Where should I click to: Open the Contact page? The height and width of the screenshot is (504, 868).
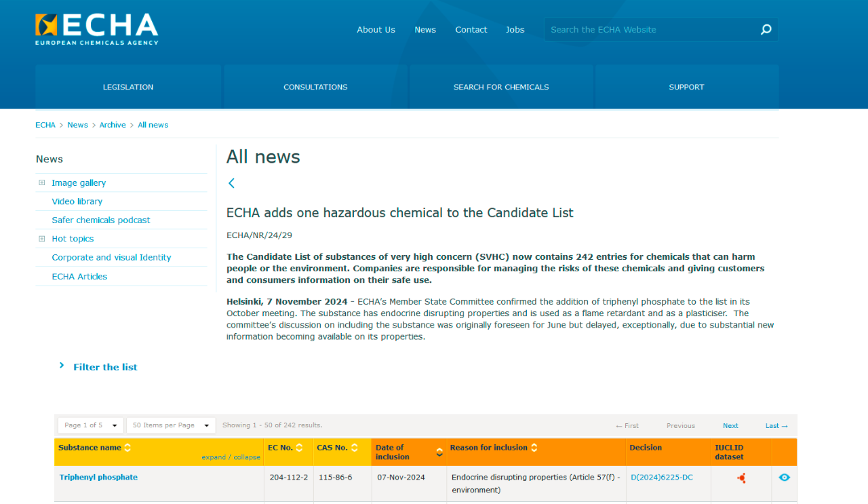471,30
